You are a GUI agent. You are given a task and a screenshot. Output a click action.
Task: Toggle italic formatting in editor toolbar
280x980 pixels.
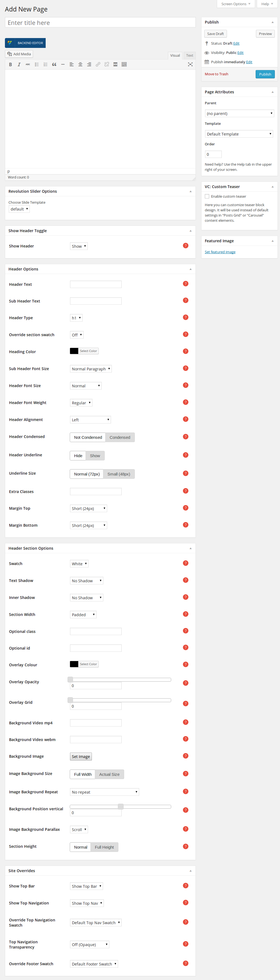[x=19, y=64]
